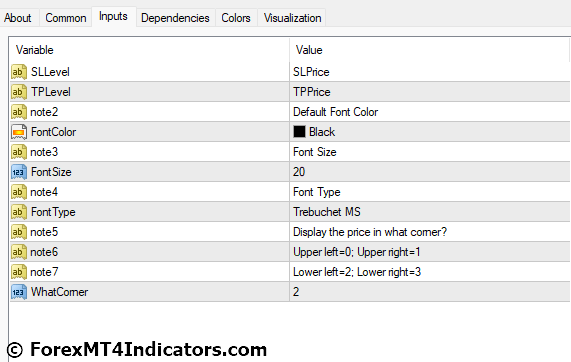Select the FontType variable name

tap(53, 212)
